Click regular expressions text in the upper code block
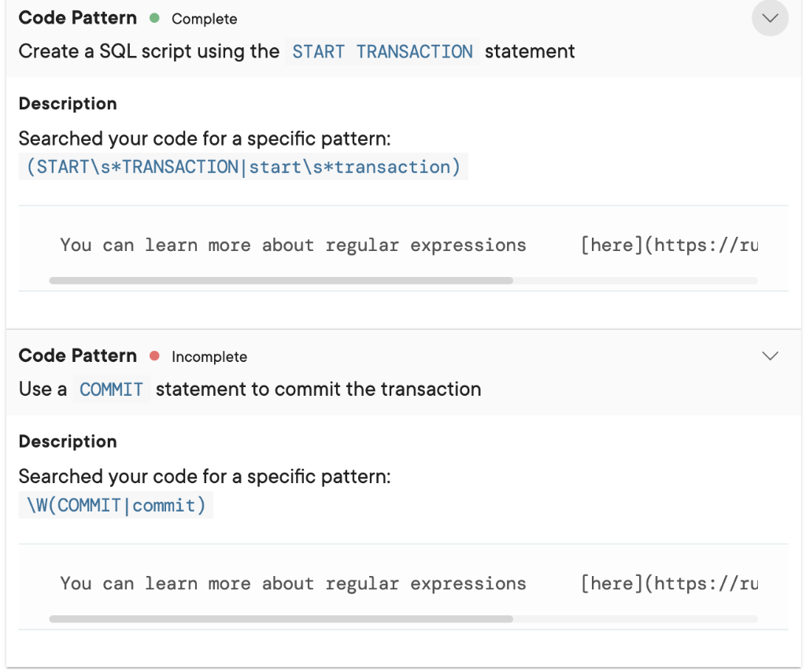This screenshot has width=806, height=672. coord(426,245)
